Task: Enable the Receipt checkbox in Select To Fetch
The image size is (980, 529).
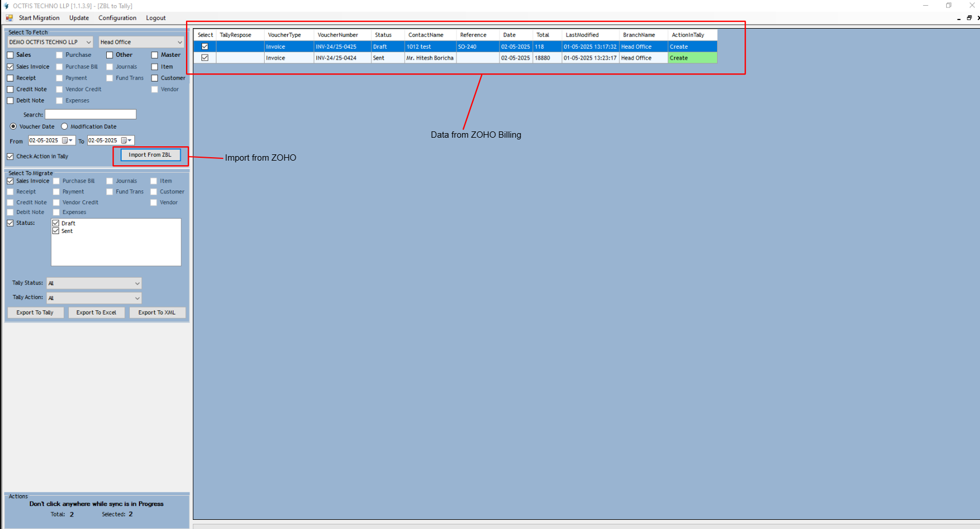Action: [10, 78]
